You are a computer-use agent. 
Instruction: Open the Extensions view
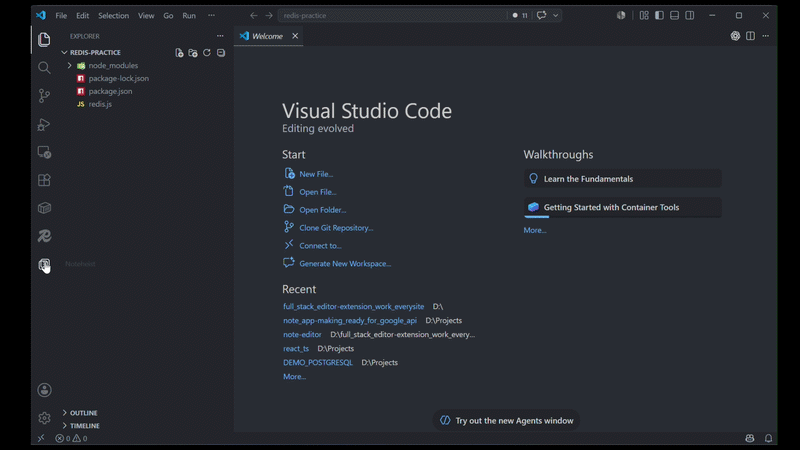pyautogui.click(x=44, y=180)
